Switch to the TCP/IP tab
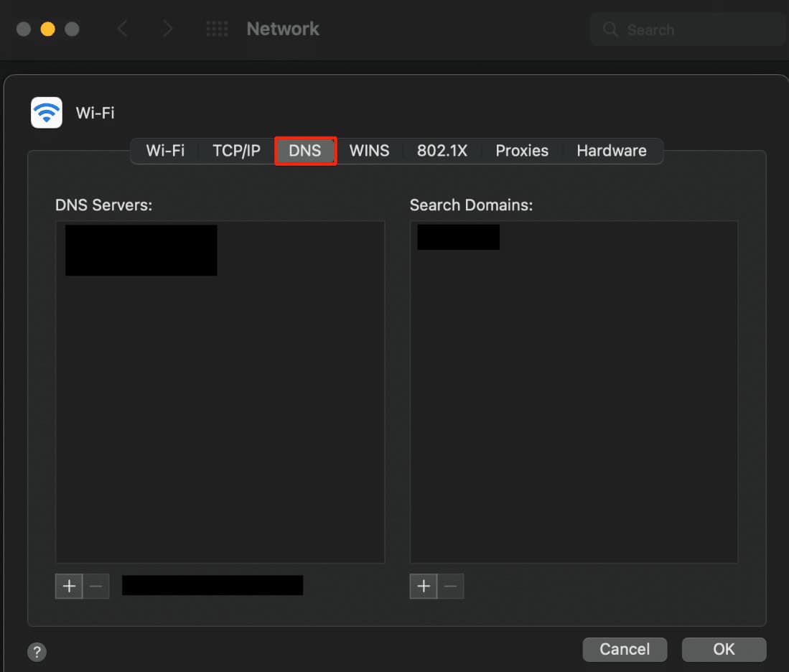The width and height of the screenshot is (789, 672). pyautogui.click(x=235, y=151)
